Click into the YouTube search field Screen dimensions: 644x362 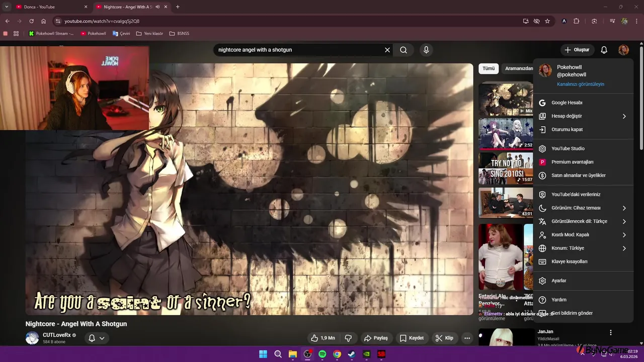(299, 50)
